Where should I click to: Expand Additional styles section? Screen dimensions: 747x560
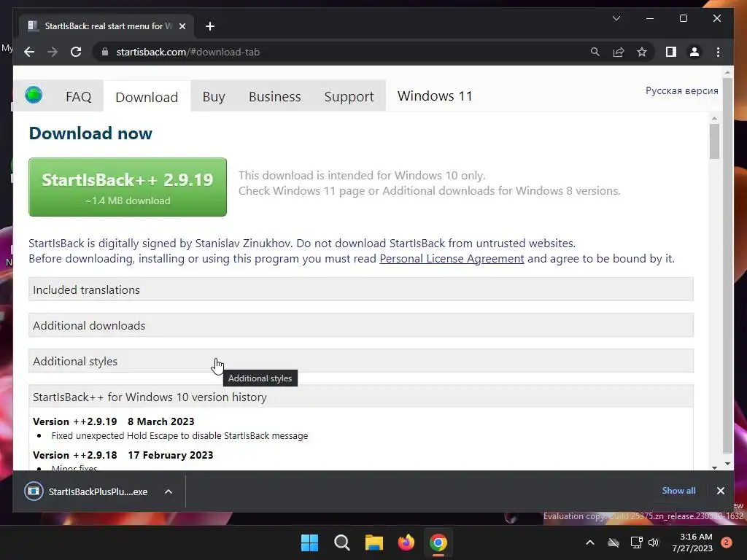[x=360, y=361]
